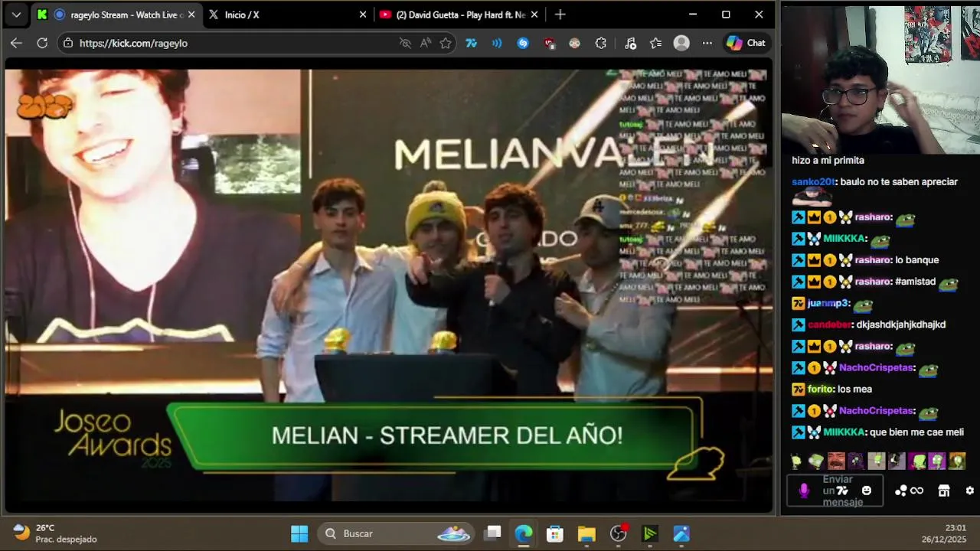Viewport: 980px width, 551px height.
Task: Click username sanko20t in chat
Action: 813,182
